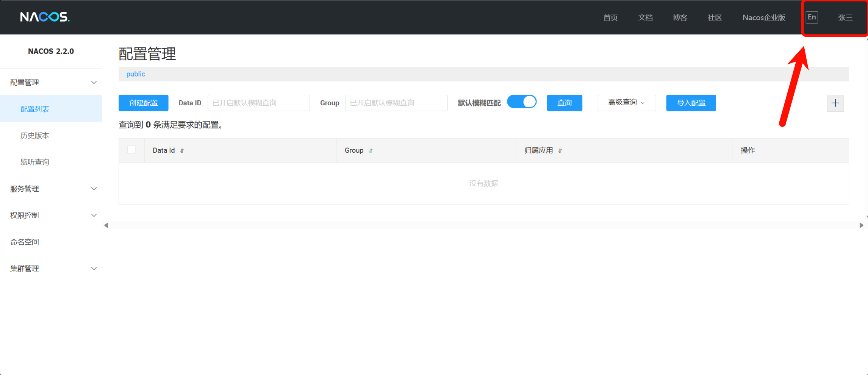
Task: Open the 高级查询 dropdown
Action: [626, 103]
